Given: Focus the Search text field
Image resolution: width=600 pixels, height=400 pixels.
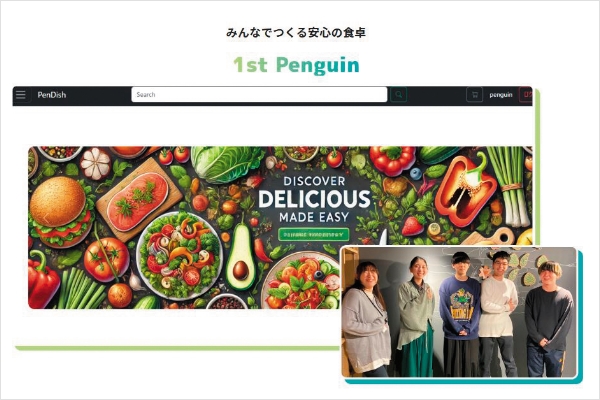Looking at the screenshot, I should pyautogui.click(x=259, y=95).
